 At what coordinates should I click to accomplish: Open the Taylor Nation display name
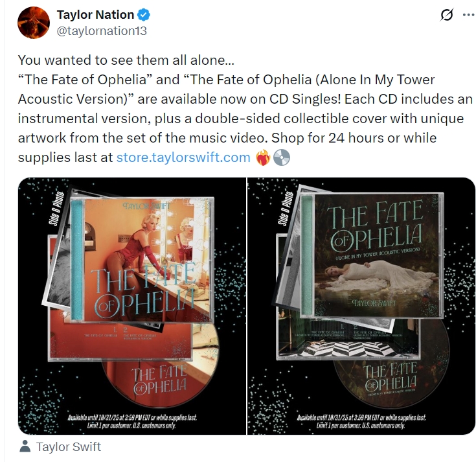95,15
